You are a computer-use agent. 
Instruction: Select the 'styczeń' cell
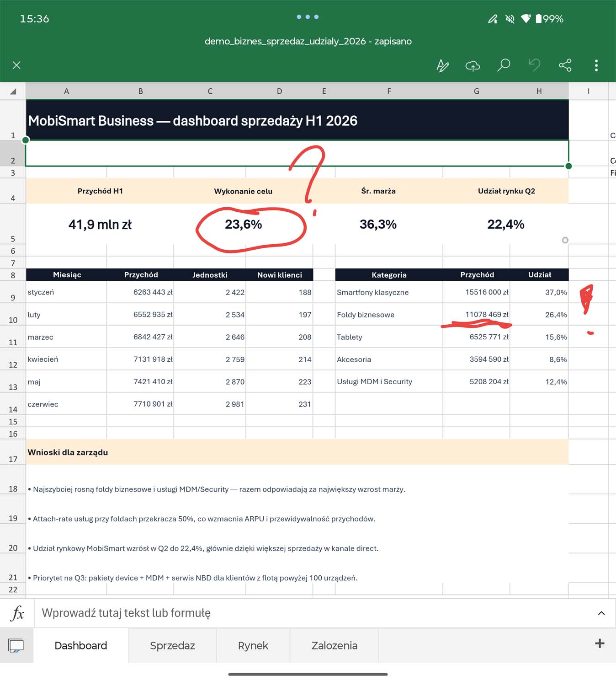[66, 292]
